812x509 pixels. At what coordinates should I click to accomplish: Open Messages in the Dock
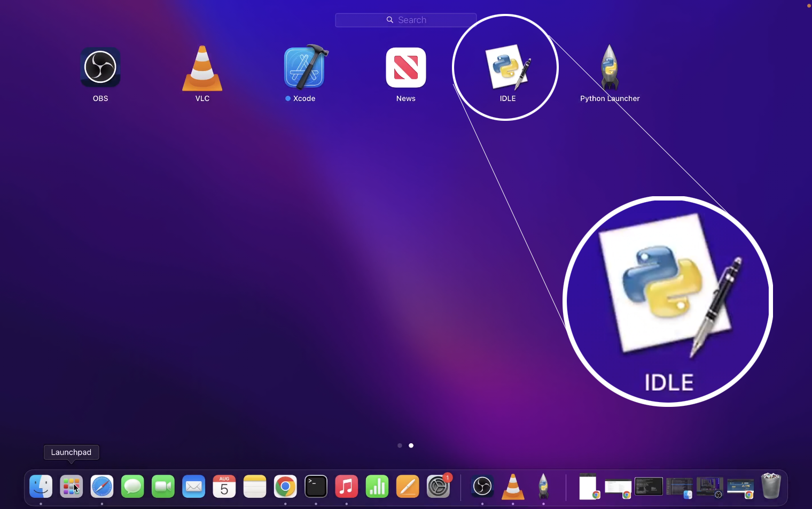coord(132,487)
